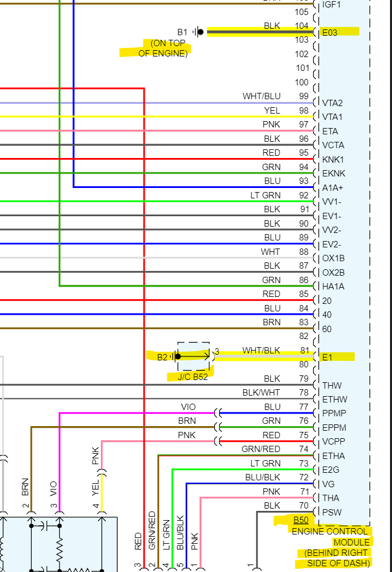
Task: Select the highlighted E03 terminal label
Action: (330, 32)
